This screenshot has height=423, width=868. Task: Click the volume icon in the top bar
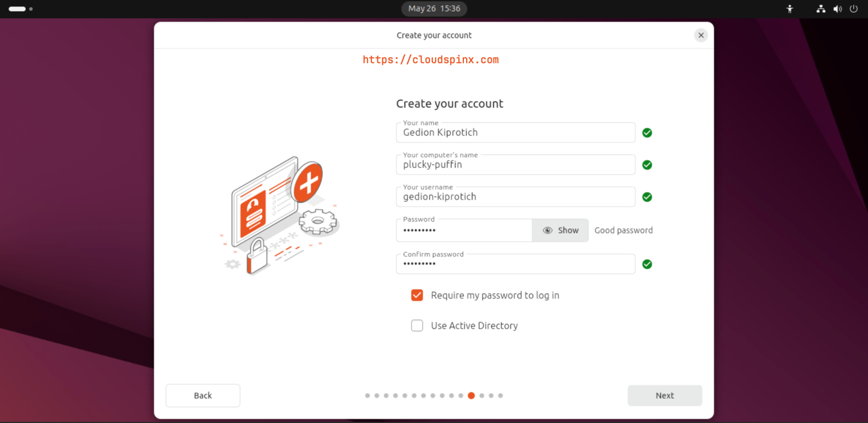point(837,8)
